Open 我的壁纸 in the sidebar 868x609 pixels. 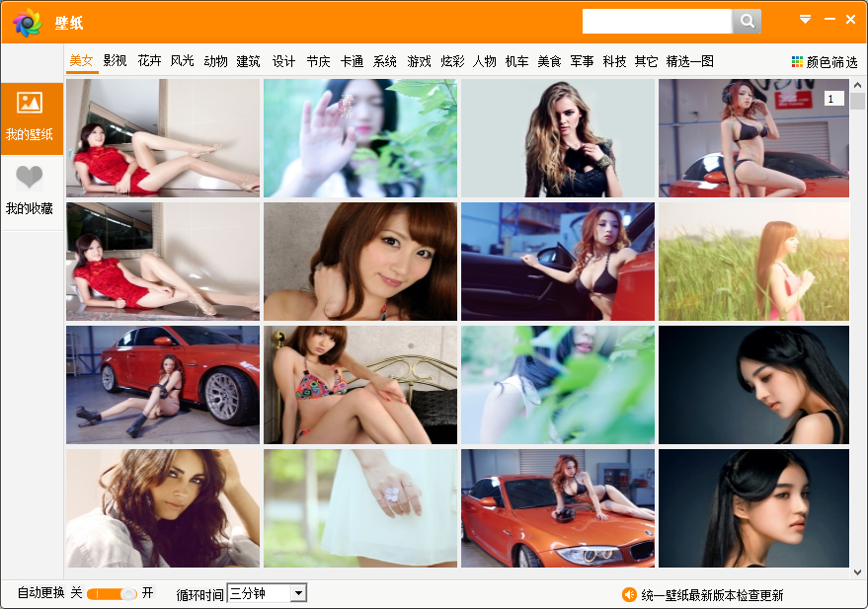33,118
